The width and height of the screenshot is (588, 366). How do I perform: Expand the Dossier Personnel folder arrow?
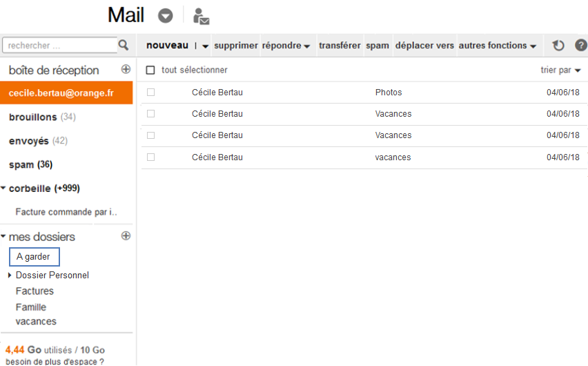click(10, 275)
